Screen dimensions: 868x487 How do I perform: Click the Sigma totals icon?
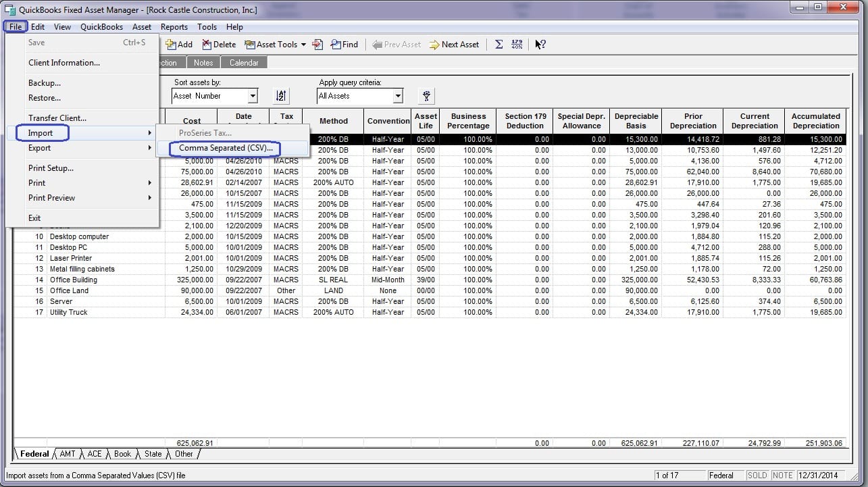(499, 45)
